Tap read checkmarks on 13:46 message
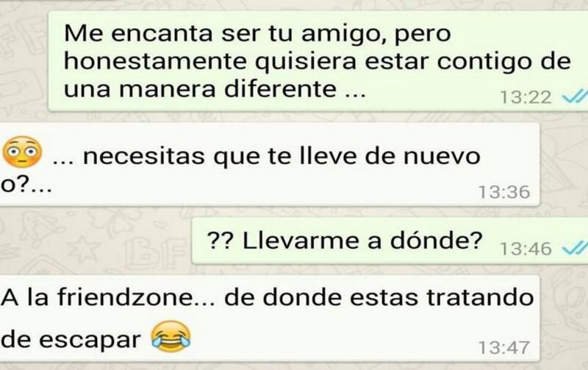The image size is (588, 370). coord(576,247)
